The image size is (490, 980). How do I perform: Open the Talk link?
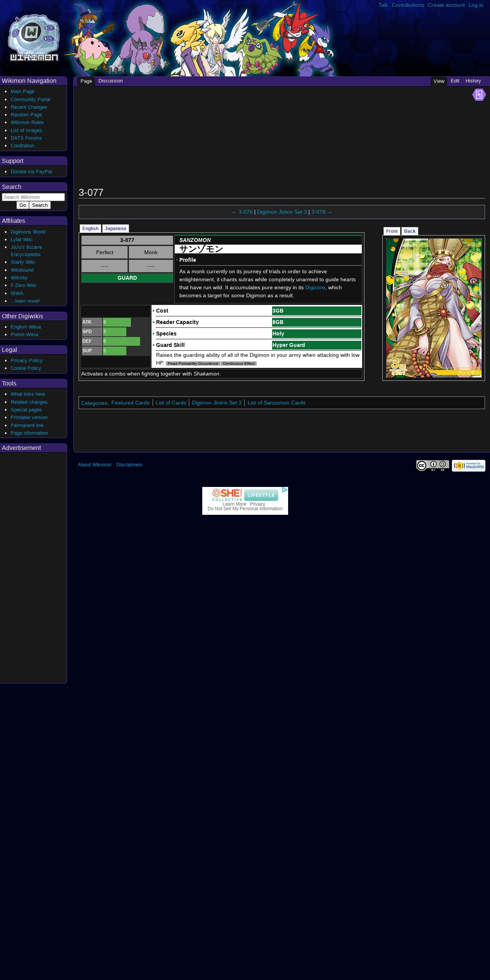pos(383,5)
